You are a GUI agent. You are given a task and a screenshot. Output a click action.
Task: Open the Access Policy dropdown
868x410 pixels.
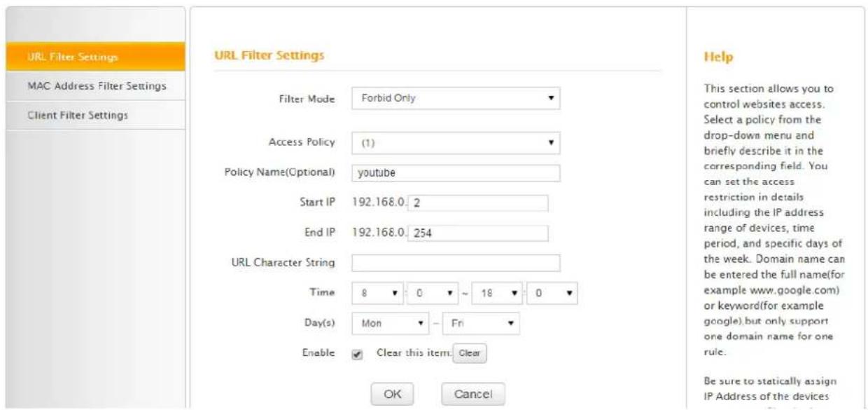tap(456, 142)
